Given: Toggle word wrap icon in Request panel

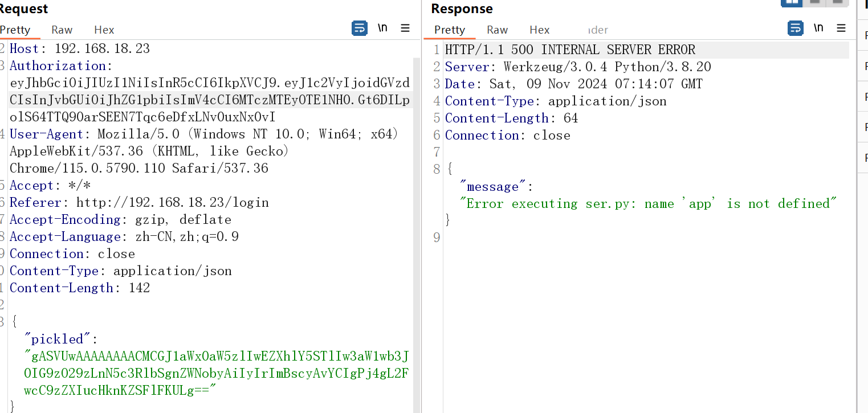Looking at the screenshot, I should click(x=360, y=28).
